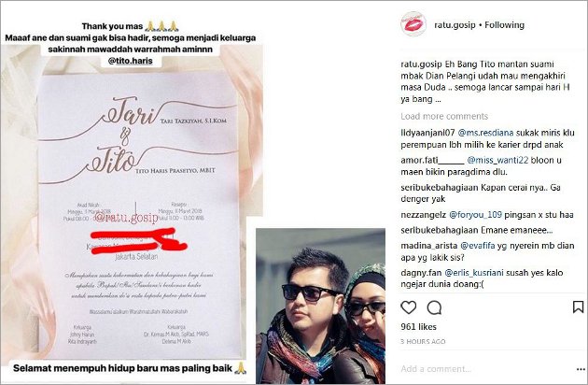Open the @ms.resdiana mention
This screenshot has width=588, height=385.
click(x=485, y=133)
